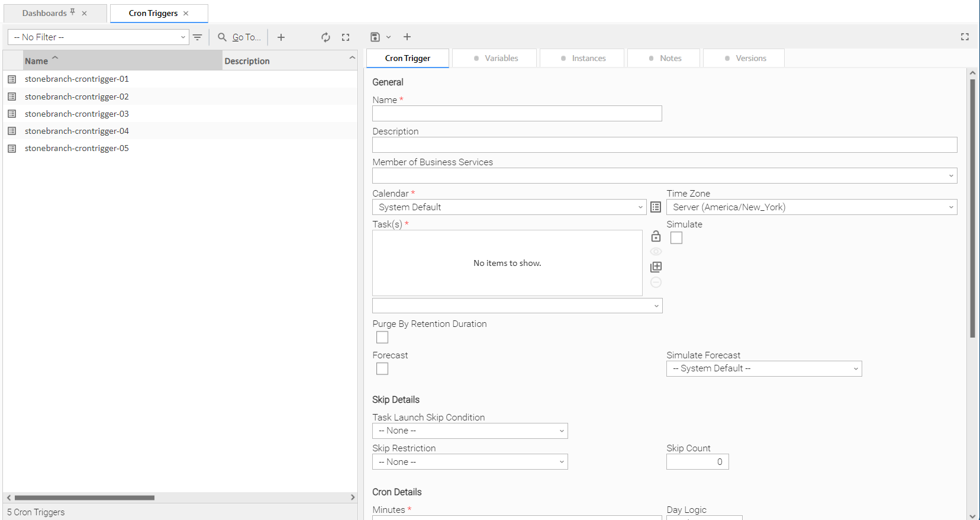Click the filter icon beside No Filter

198,37
